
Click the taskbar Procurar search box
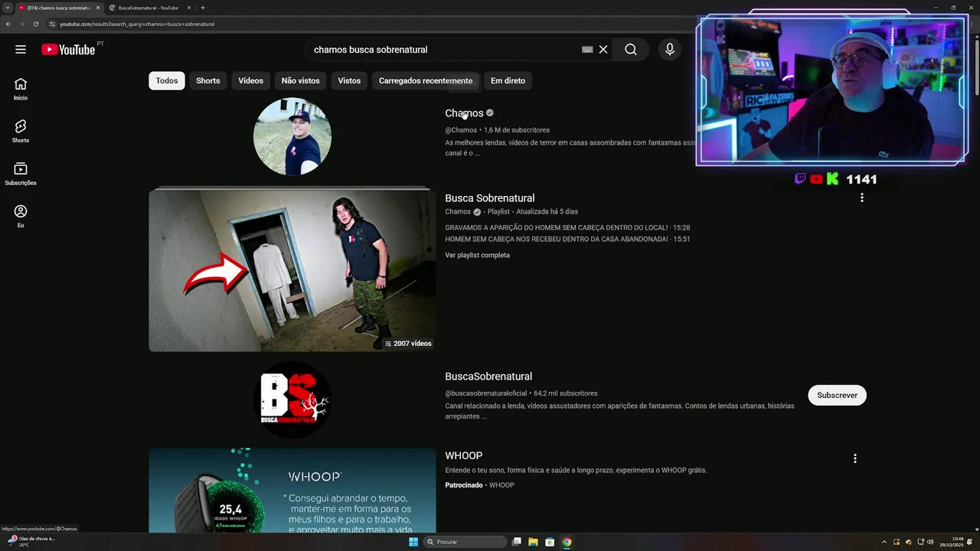coord(465,542)
